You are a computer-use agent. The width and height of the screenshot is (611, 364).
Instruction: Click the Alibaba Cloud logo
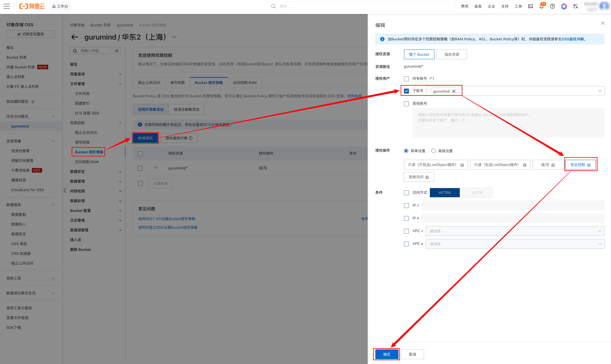pyautogui.click(x=32, y=6)
